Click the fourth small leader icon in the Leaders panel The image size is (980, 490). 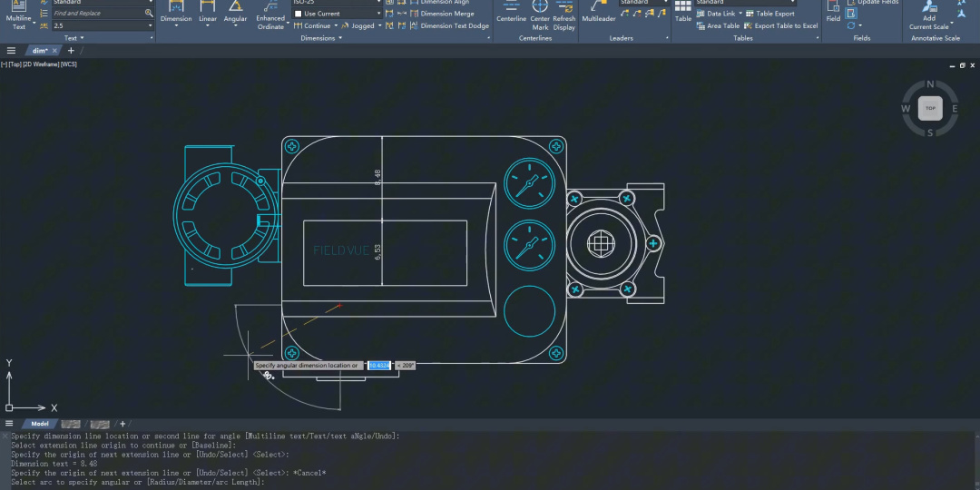(x=660, y=13)
